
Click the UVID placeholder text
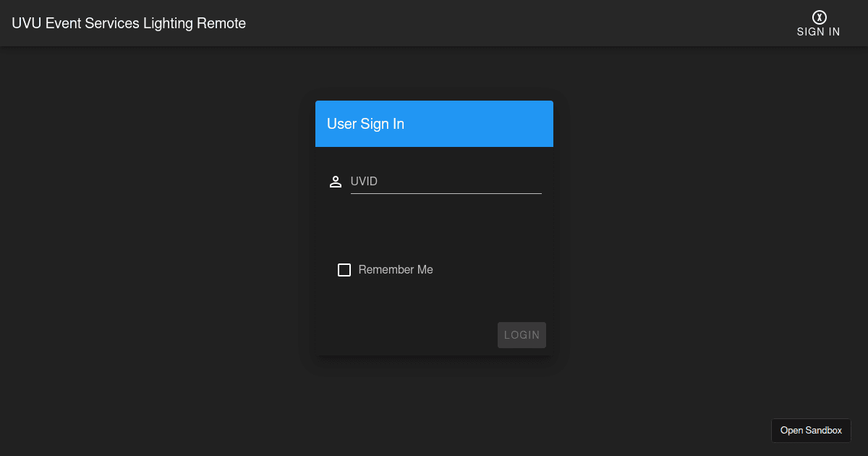coord(364,181)
